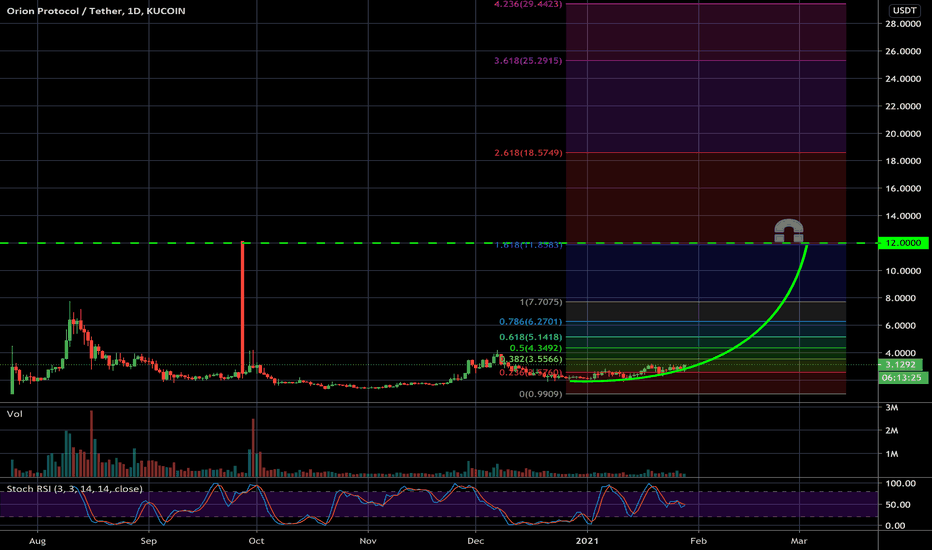
Task: Click the 4.236(29.4423) Fibonacci level label
Action: tap(528, 4)
